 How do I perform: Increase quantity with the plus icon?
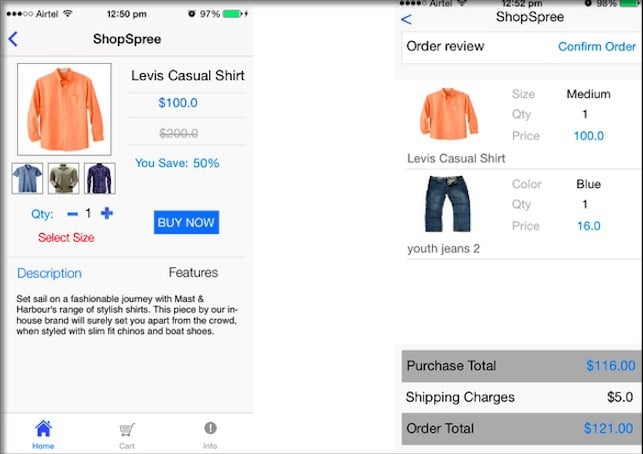point(107,213)
